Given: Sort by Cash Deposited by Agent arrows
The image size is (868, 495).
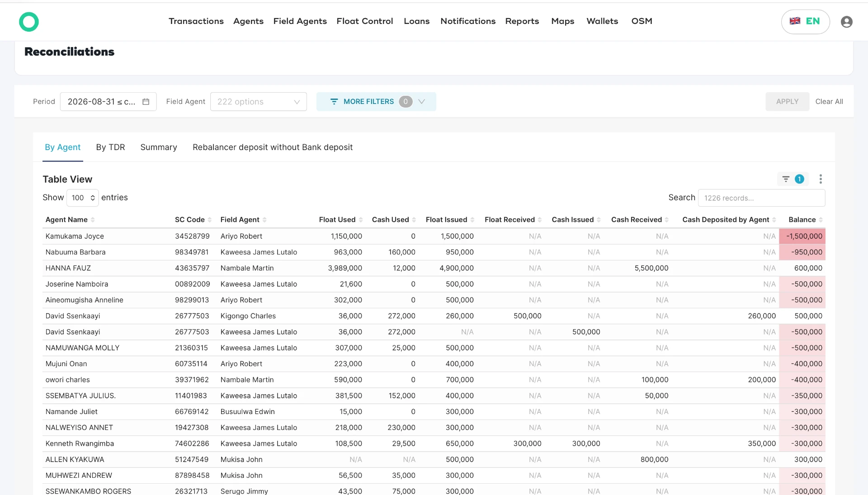Looking at the screenshot, I should [774, 220].
